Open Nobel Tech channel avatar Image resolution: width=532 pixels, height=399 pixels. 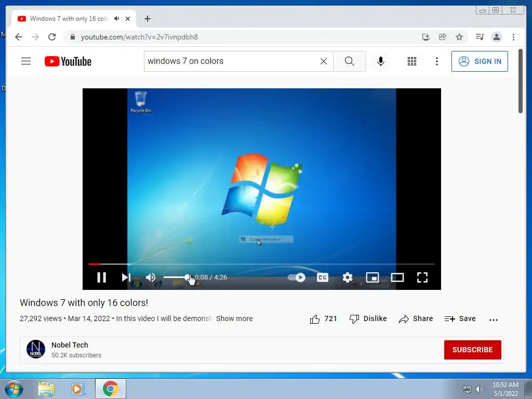point(36,349)
